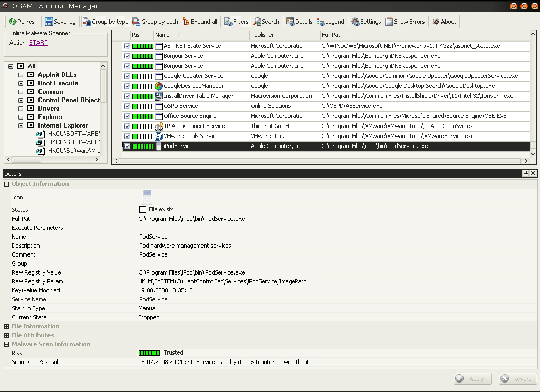This screenshot has height=392, width=540.
Task: Sort the list by Name column
Action: click(x=201, y=35)
